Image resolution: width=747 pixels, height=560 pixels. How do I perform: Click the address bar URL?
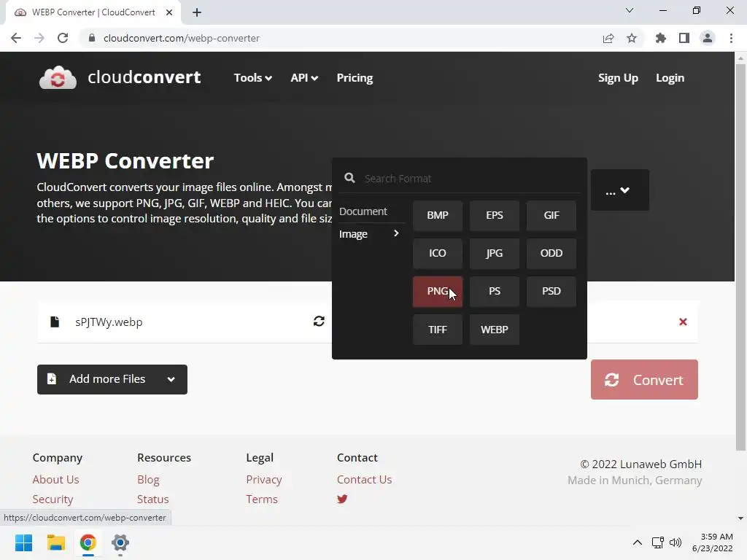click(182, 38)
